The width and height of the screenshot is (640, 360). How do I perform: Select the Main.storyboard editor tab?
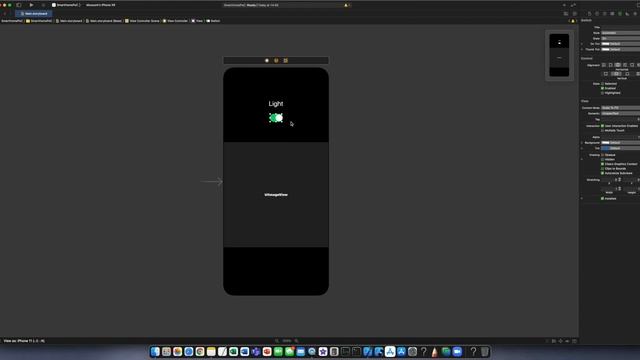[x=34, y=13]
